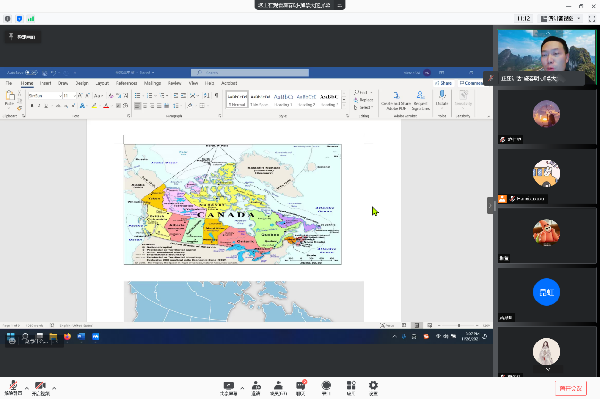
Task: Click the shading paint bucket icon
Action: [190, 106]
